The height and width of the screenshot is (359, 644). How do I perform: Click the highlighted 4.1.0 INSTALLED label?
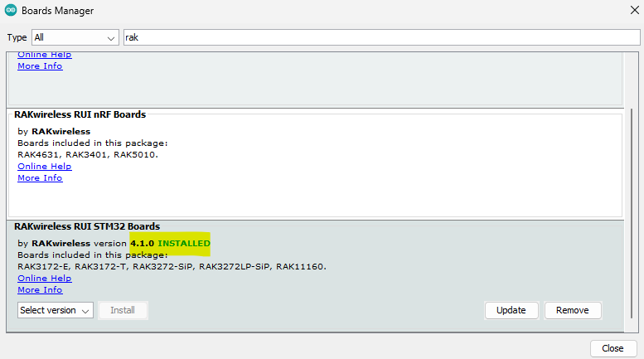click(x=170, y=243)
